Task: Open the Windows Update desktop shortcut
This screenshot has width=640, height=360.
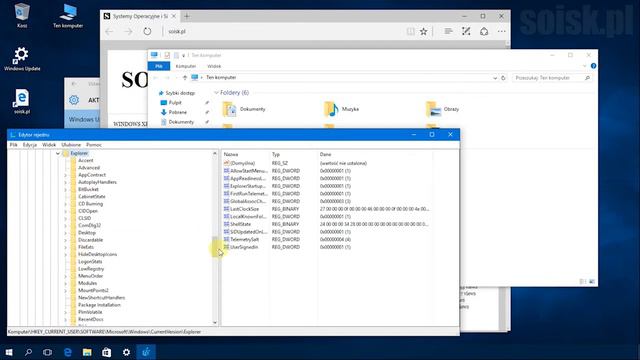Action: 22,58
